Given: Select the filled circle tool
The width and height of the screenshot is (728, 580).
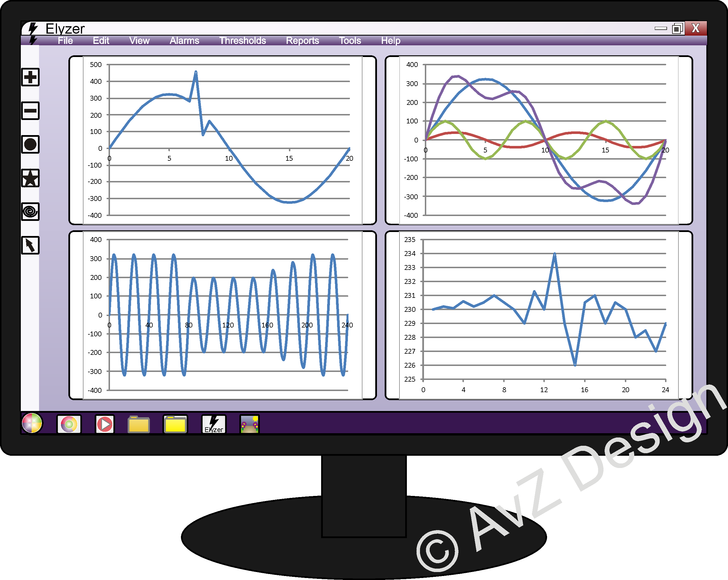Looking at the screenshot, I should pos(30,145).
